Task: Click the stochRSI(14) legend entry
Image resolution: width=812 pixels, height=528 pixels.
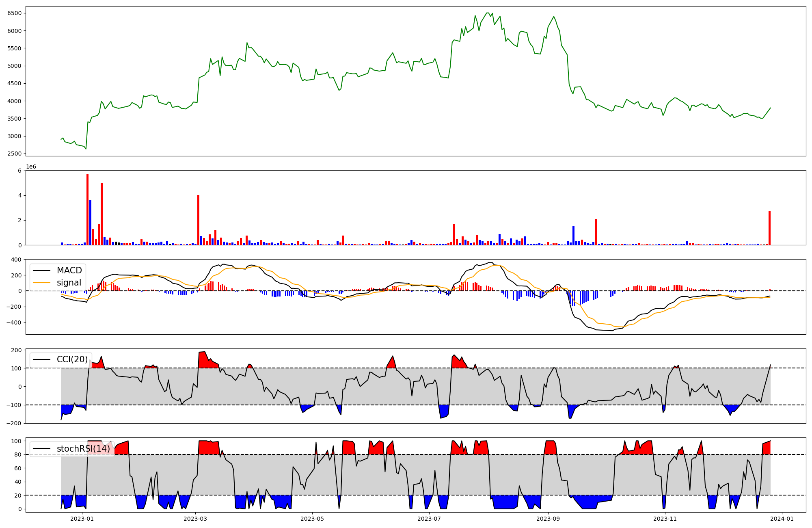Action: coord(83,449)
